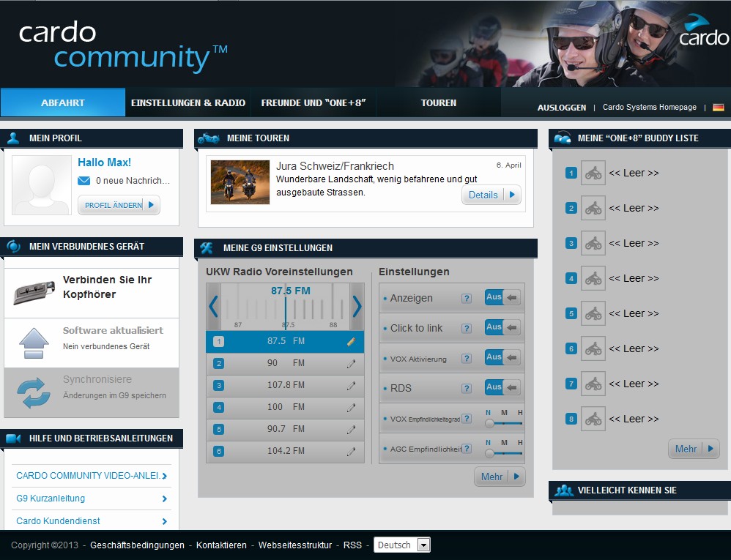Viewport: 731px width, 560px height.
Task: Toggle the VOX Aktivierung Aus switch
Action: 502,357
